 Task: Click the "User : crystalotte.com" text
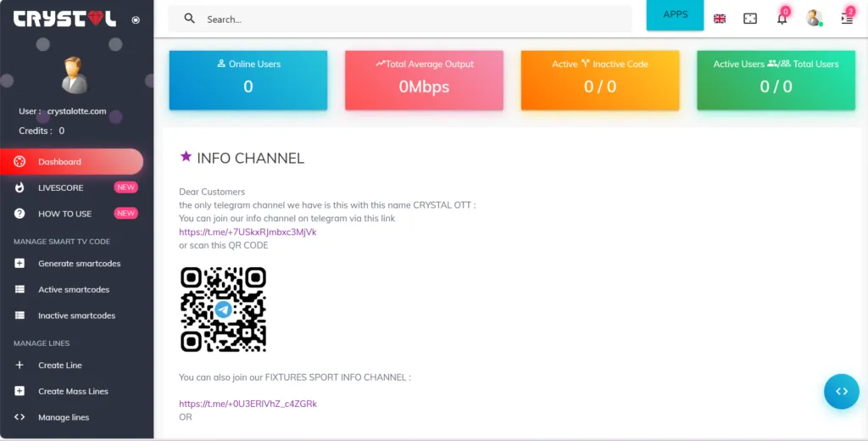point(63,111)
